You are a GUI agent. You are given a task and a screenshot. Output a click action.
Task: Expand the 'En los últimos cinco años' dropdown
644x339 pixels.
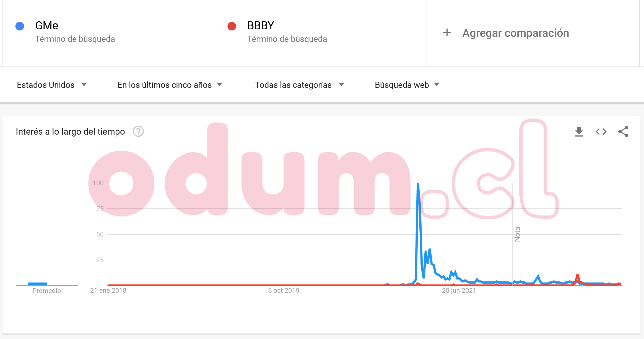click(x=170, y=85)
